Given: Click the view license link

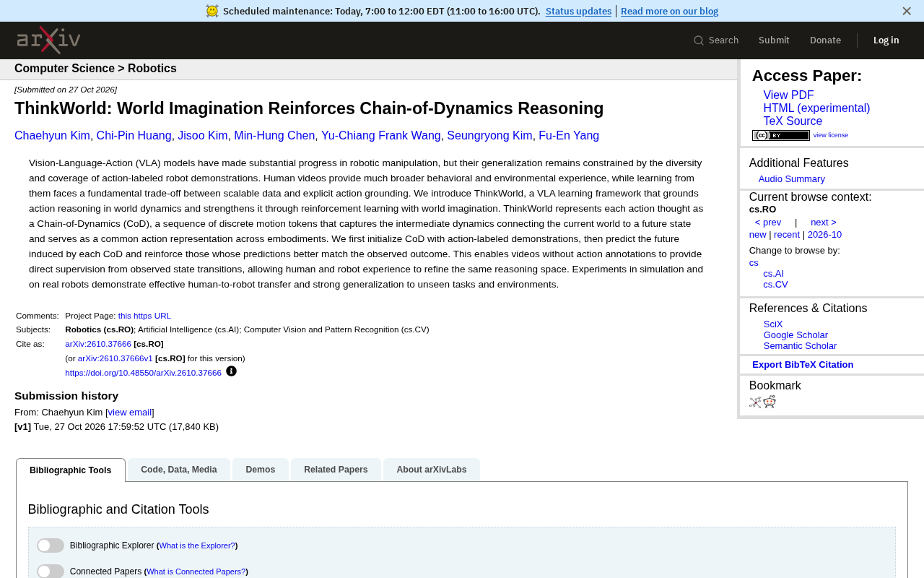Looking at the screenshot, I should 831,135.
